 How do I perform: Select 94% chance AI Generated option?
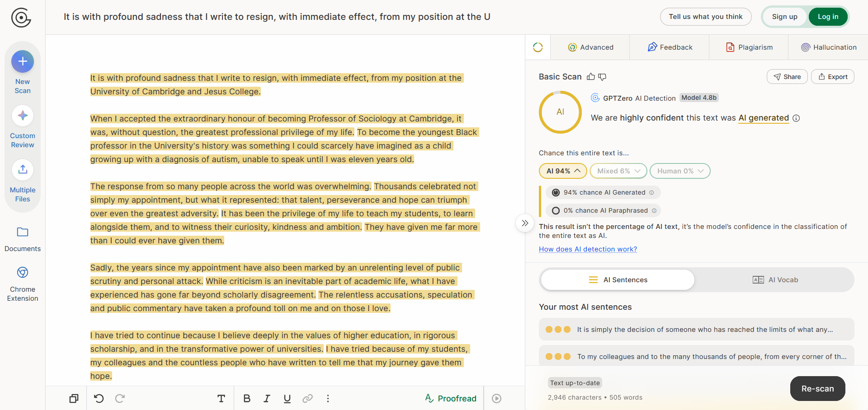[603, 192]
